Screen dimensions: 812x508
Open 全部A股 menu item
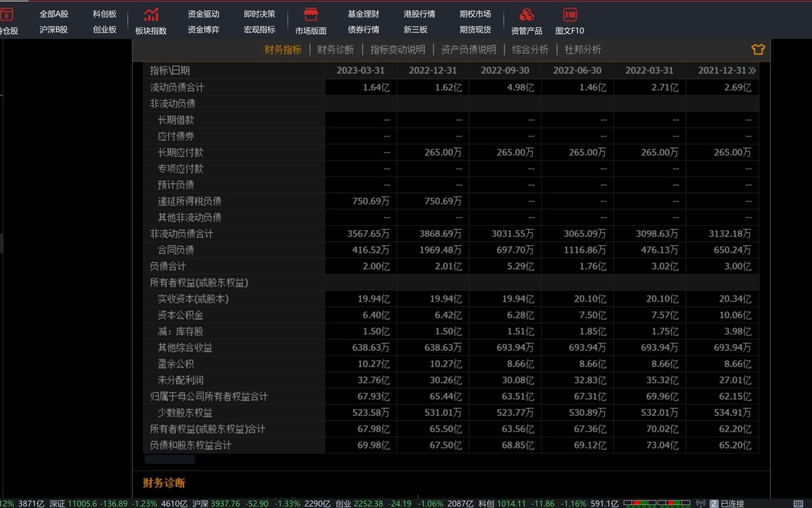tap(54, 14)
